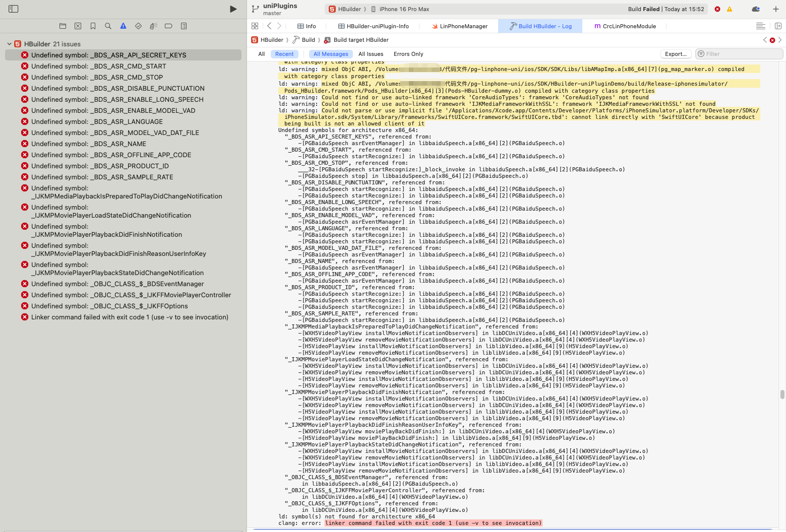Viewport: 786px width, 532px height.
Task: Select the Errors Only filter
Action: coord(408,54)
